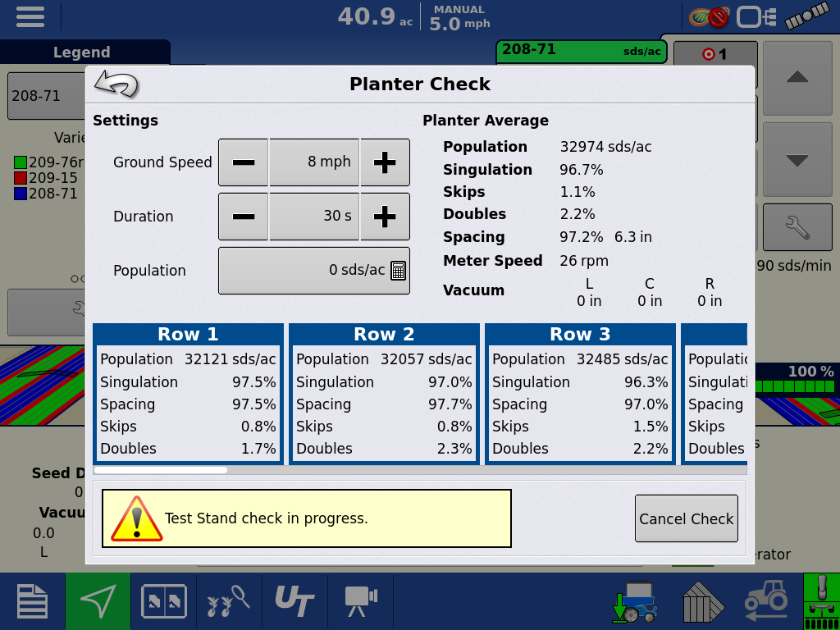Click the tractor guidance icon
The width and height of the screenshot is (840, 630).
[x=766, y=601]
